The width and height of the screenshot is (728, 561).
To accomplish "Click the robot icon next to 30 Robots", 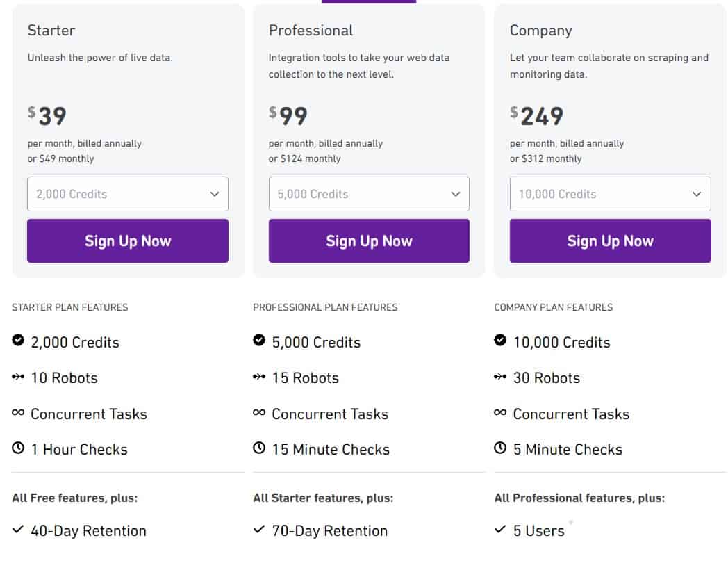I will coord(499,377).
